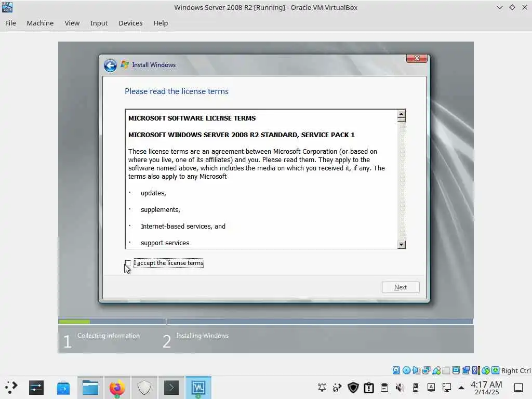Screen dimensions: 532x399
Task: Click the recording status icon
Action: 466,370
